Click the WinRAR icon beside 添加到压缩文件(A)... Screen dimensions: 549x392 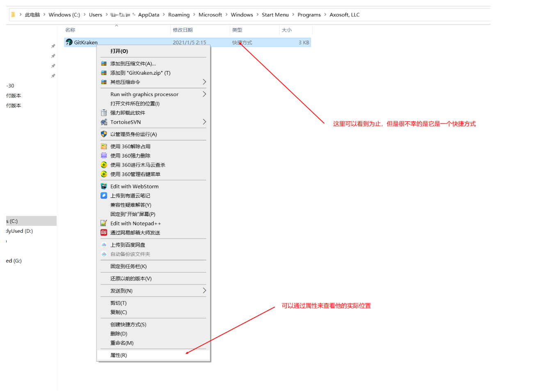coord(104,64)
